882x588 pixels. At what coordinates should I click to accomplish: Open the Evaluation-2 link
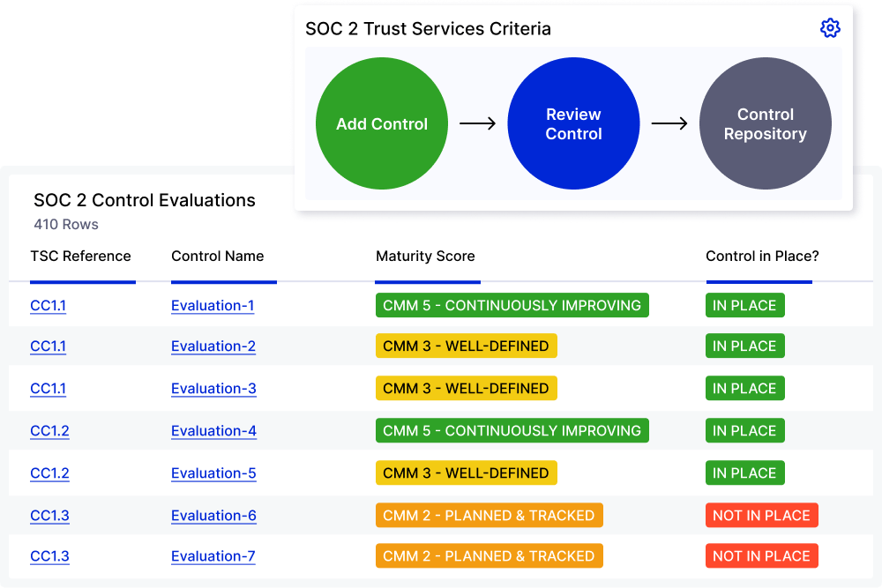[x=213, y=346]
